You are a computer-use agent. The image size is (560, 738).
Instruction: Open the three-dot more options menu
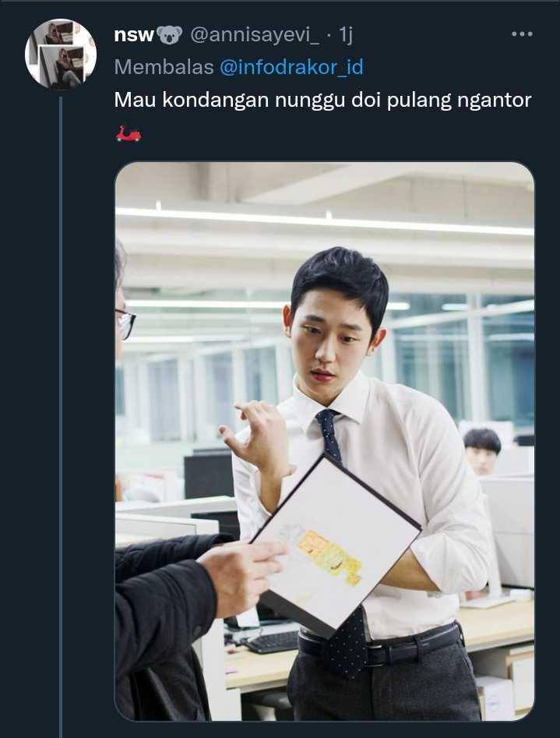(522, 34)
